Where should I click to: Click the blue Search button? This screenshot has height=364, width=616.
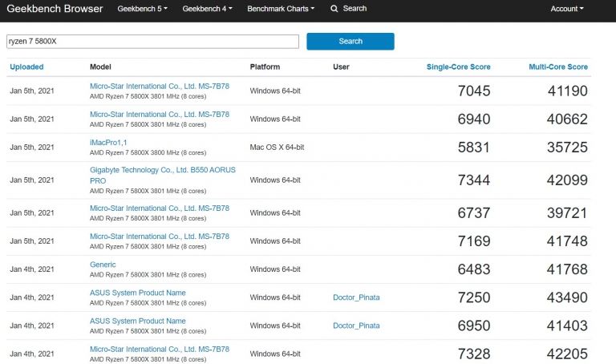click(351, 41)
